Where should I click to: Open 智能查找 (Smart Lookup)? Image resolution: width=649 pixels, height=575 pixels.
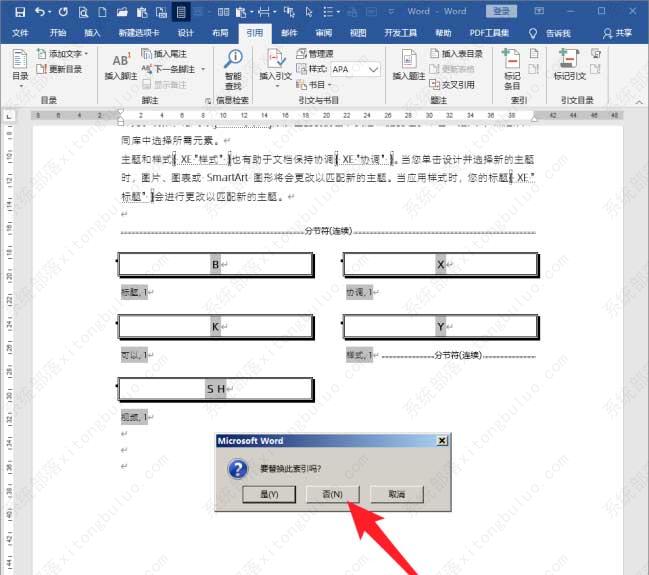pos(233,62)
